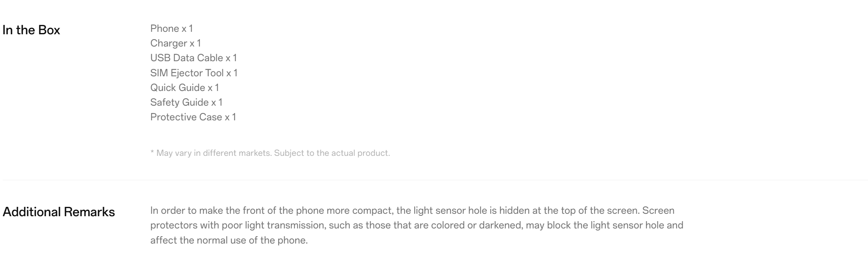
Task: Select the 'Phone x 1' list entry
Action: [x=171, y=29]
